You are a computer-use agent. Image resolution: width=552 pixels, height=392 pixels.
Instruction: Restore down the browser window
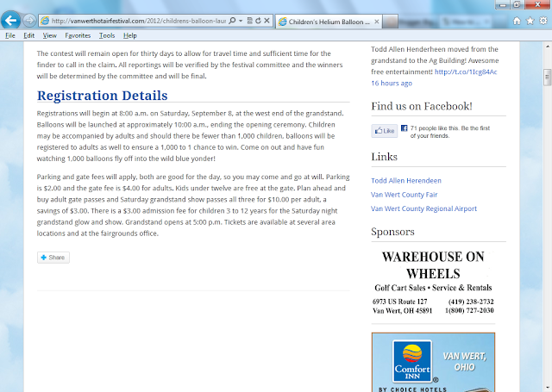pyautogui.click(x=517, y=5)
